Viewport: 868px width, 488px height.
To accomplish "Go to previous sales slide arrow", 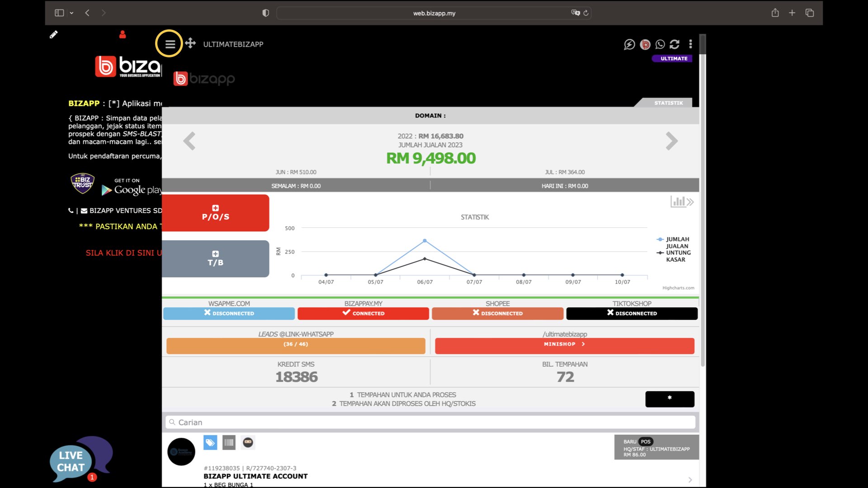I will [x=189, y=141].
